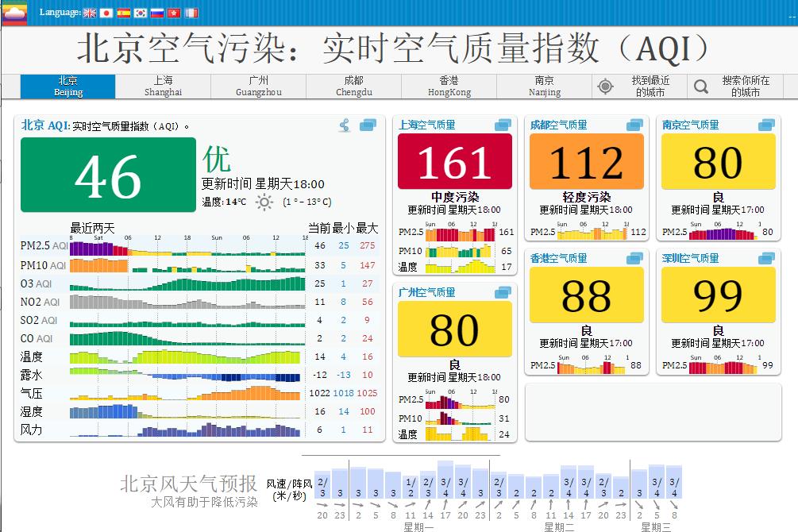Image resolution: width=798 pixels, height=532 pixels.
Task: Choose the Spanish flag language
Action: click(124, 13)
